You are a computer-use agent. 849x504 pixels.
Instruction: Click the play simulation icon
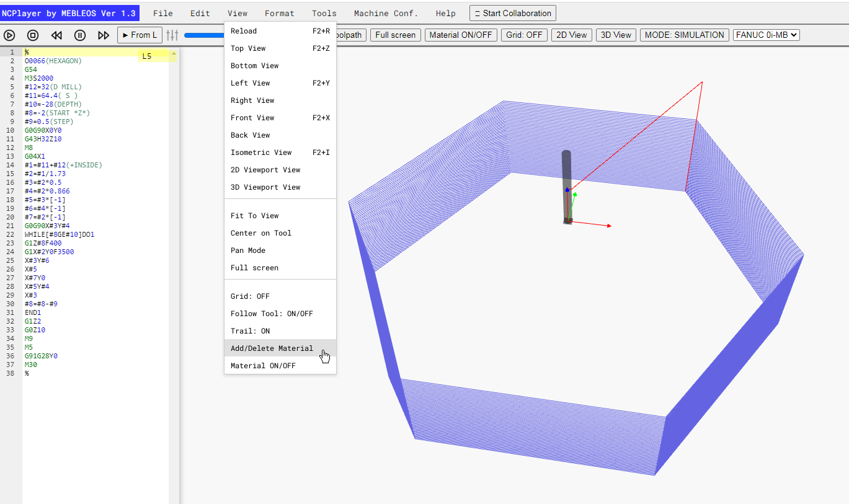[10, 35]
